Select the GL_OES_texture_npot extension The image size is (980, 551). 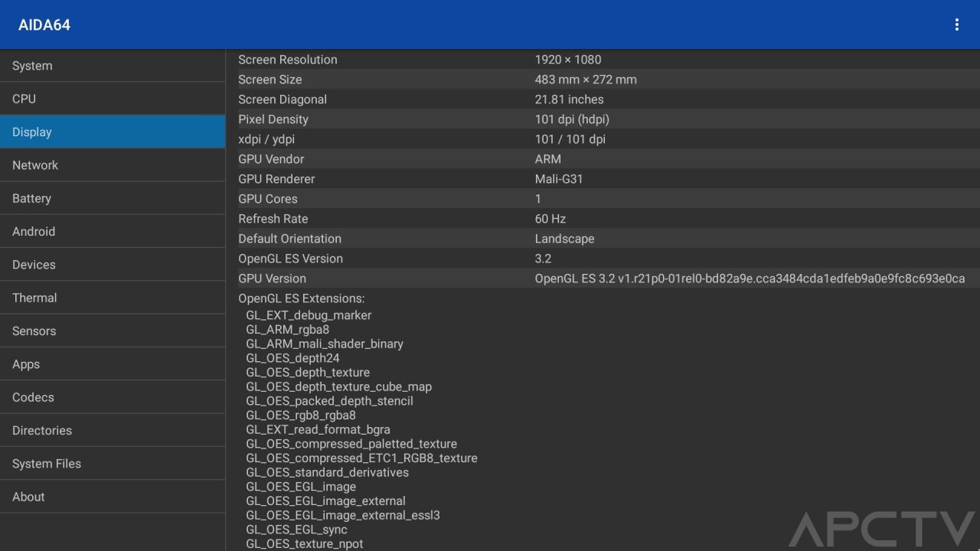(x=305, y=544)
